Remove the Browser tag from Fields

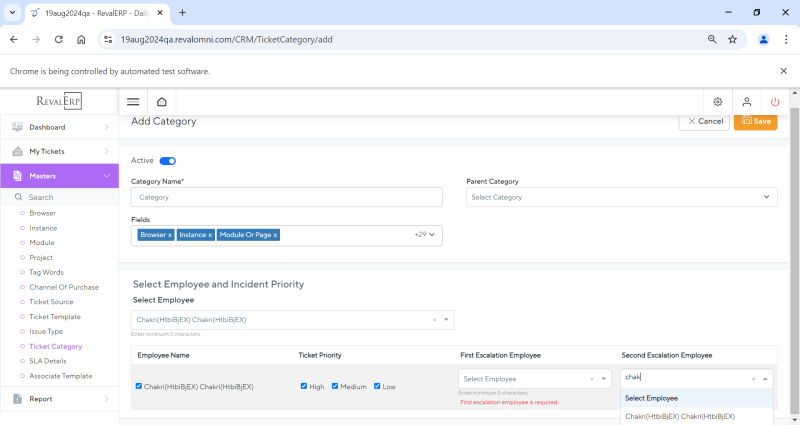pyautogui.click(x=170, y=235)
